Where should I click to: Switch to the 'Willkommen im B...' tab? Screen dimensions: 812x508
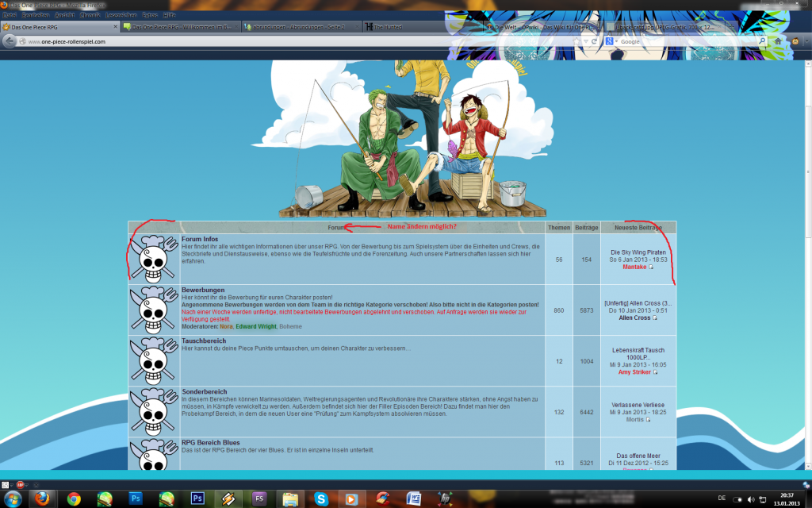[182, 27]
